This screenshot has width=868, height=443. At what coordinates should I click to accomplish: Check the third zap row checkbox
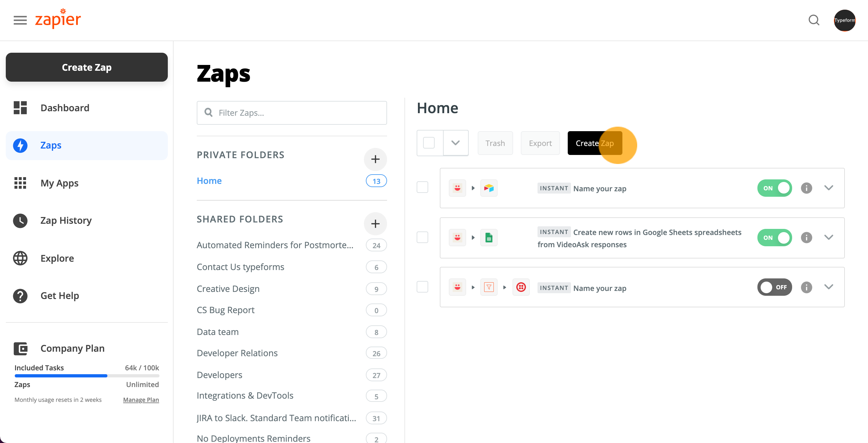(422, 287)
